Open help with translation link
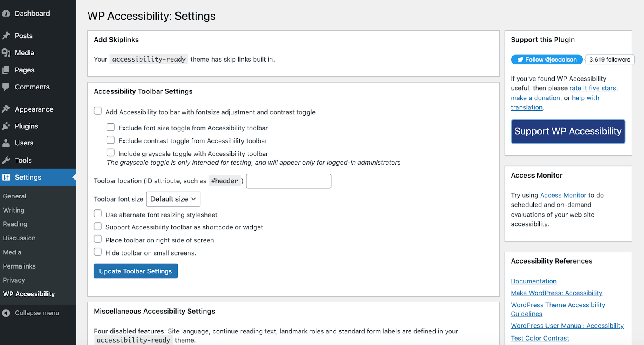This screenshot has width=644, height=345. [555, 103]
